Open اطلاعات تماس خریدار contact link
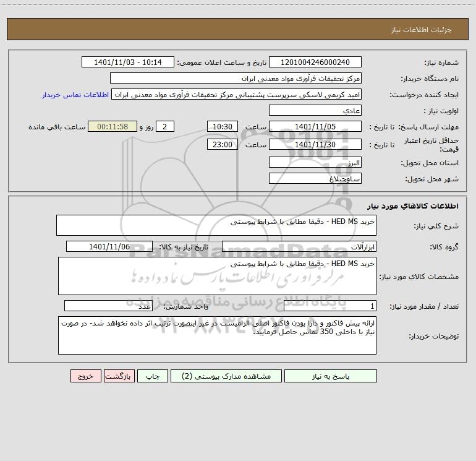The width and height of the screenshot is (476, 461). click(x=75, y=95)
